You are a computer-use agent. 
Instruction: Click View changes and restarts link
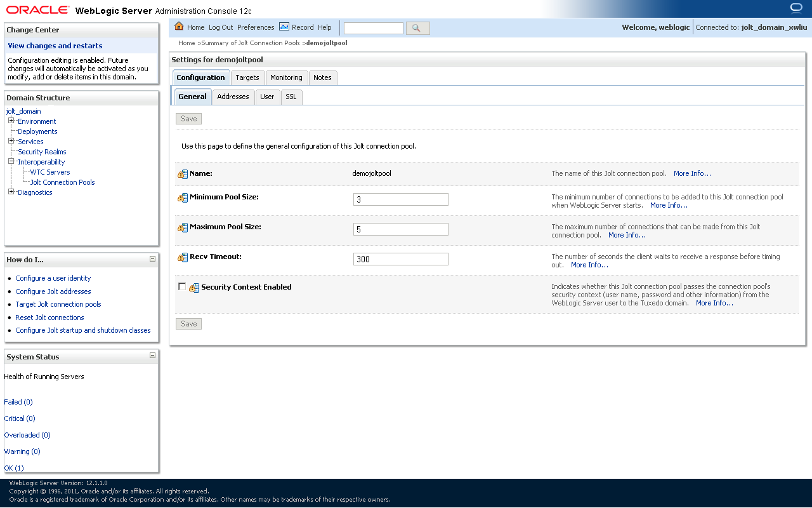point(55,46)
